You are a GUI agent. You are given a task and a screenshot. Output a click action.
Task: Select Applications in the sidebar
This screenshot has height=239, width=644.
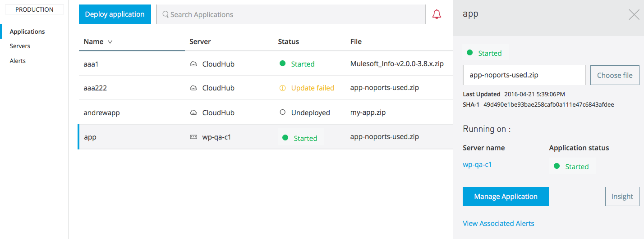27,32
